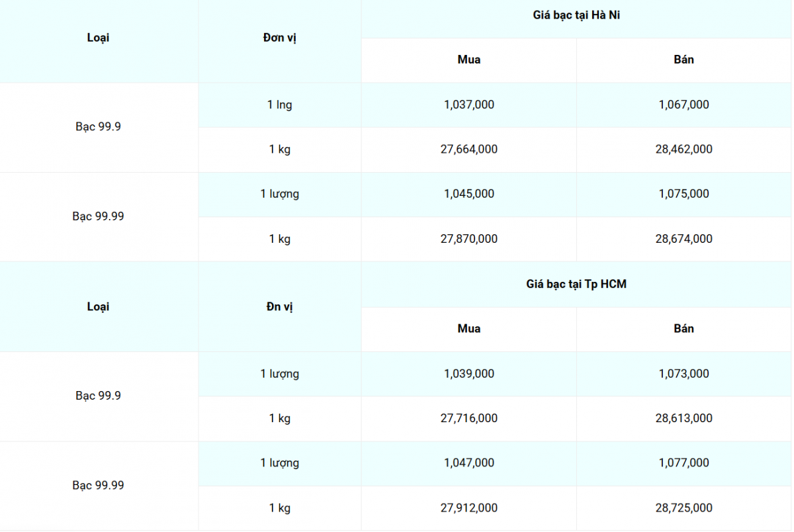Click the cell showing 28,613,000
This screenshot has height=532, width=794.
point(684,418)
